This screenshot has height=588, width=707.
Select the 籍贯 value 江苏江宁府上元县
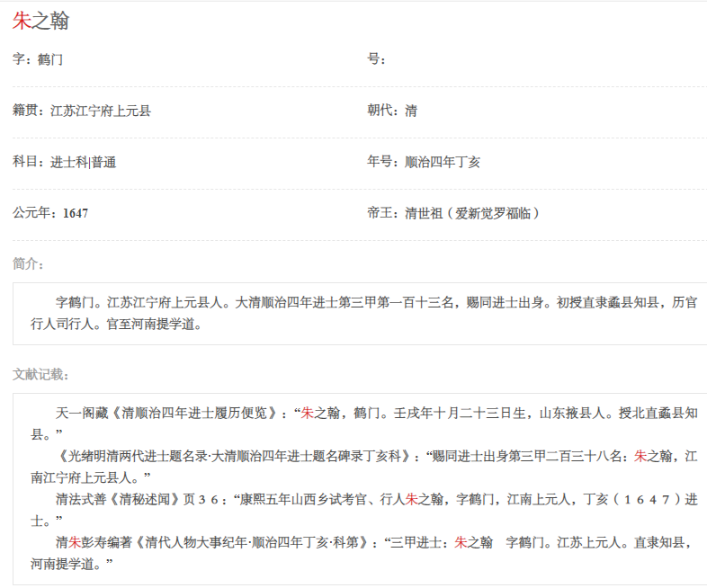click(x=101, y=111)
